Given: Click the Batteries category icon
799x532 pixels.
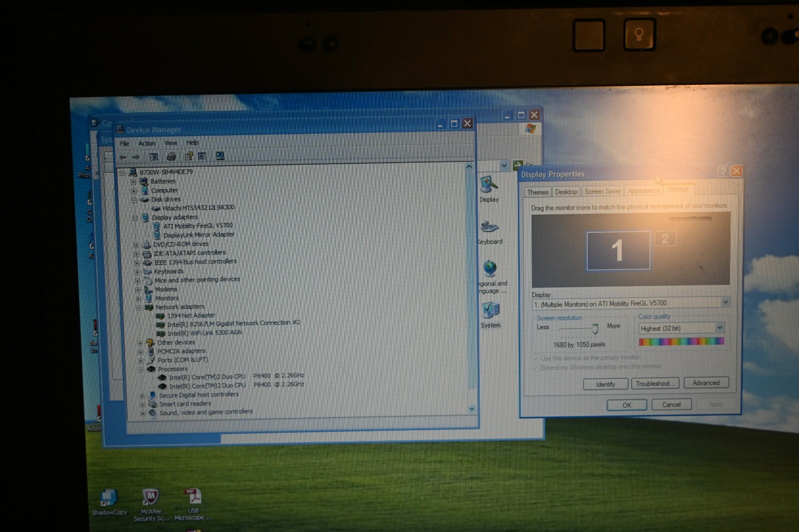Looking at the screenshot, I should (x=144, y=181).
